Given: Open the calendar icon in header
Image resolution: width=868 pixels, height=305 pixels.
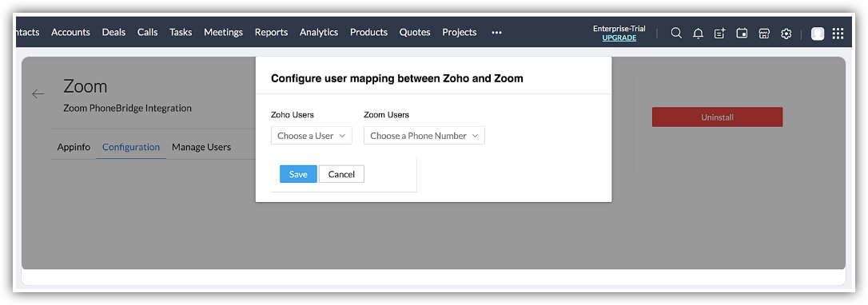Looking at the screenshot, I should [x=742, y=34].
